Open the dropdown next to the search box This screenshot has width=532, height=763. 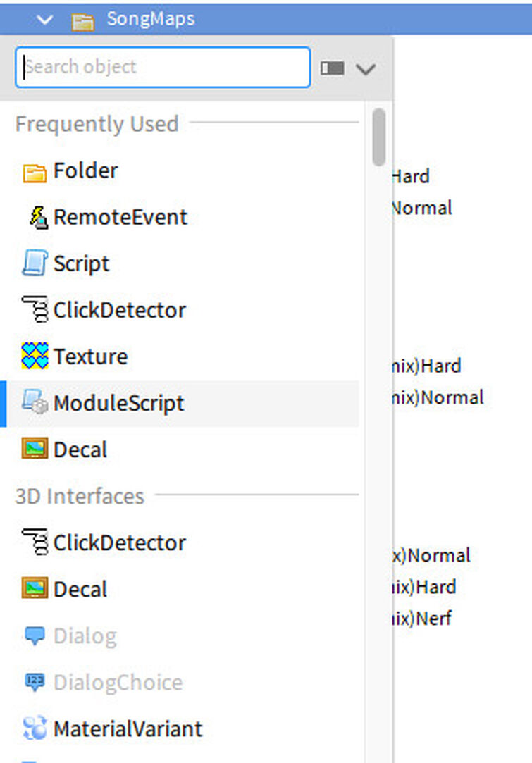tap(366, 68)
